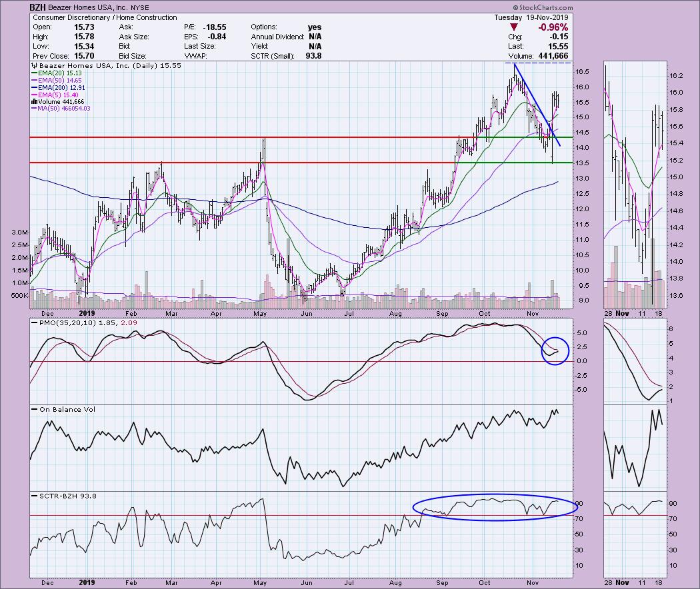This screenshot has height=589, width=700.
Task: Click the navy EMA(200) line swatch in legend
Action: coord(35,88)
